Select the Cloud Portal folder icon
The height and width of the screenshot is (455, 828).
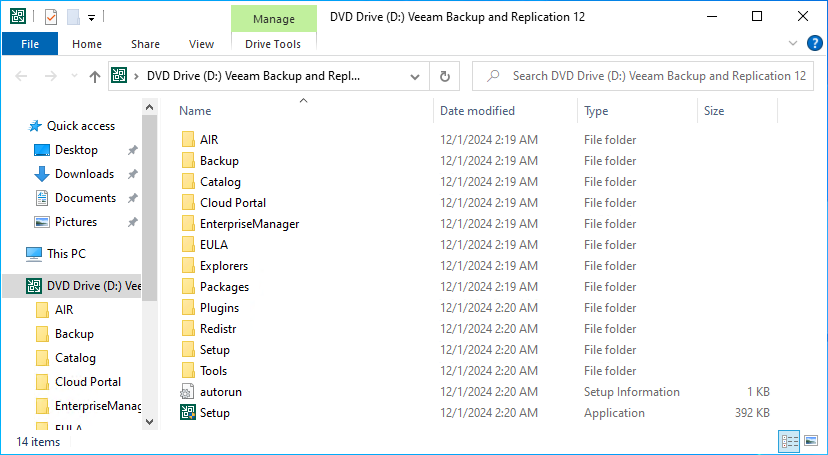pyautogui.click(x=188, y=203)
